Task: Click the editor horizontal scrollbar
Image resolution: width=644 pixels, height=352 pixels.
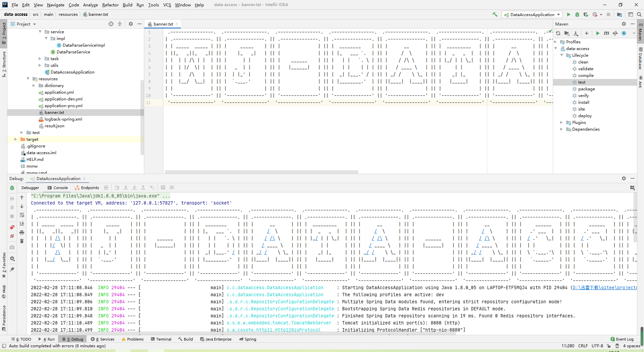Action: pos(262,172)
